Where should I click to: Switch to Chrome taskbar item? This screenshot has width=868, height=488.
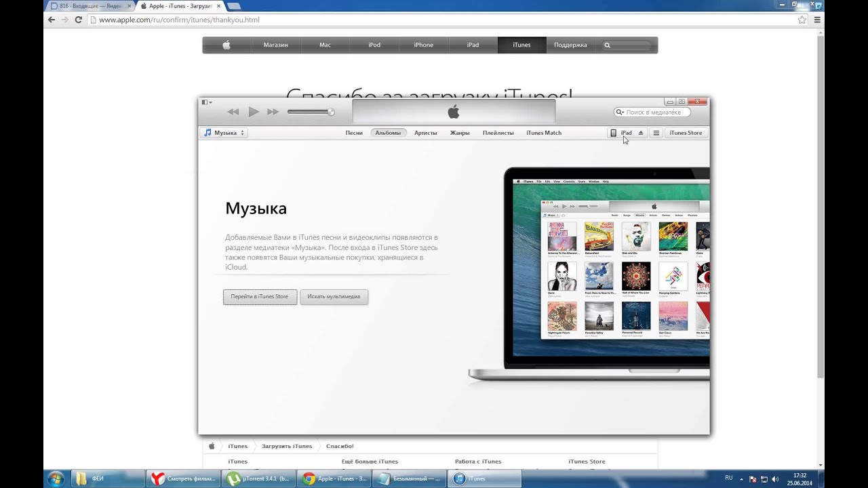pos(335,479)
